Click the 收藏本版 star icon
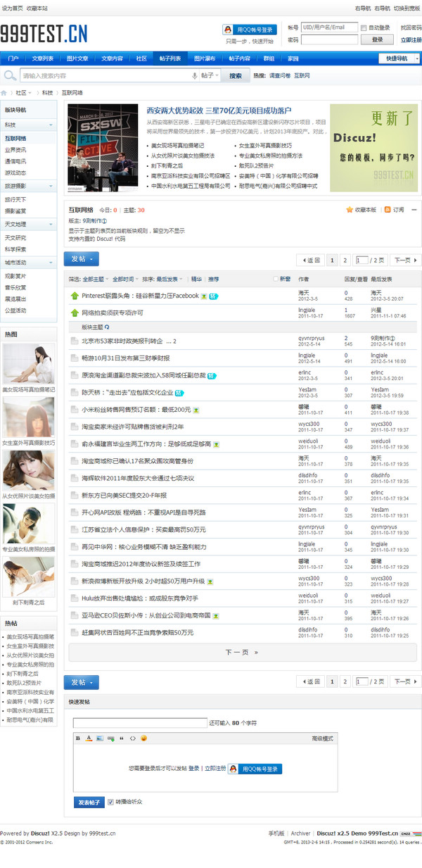Viewport: 422px width, 868px height. click(x=350, y=210)
